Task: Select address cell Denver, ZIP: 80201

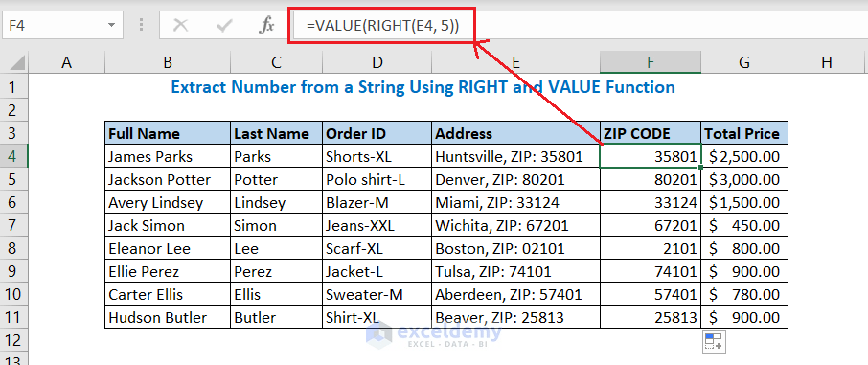Action: tap(516, 179)
